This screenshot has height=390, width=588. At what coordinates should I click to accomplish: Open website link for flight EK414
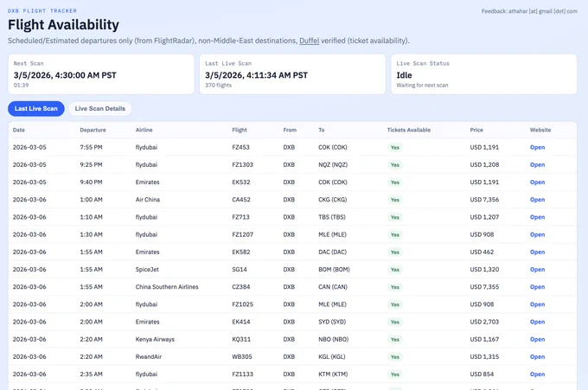[537, 322]
